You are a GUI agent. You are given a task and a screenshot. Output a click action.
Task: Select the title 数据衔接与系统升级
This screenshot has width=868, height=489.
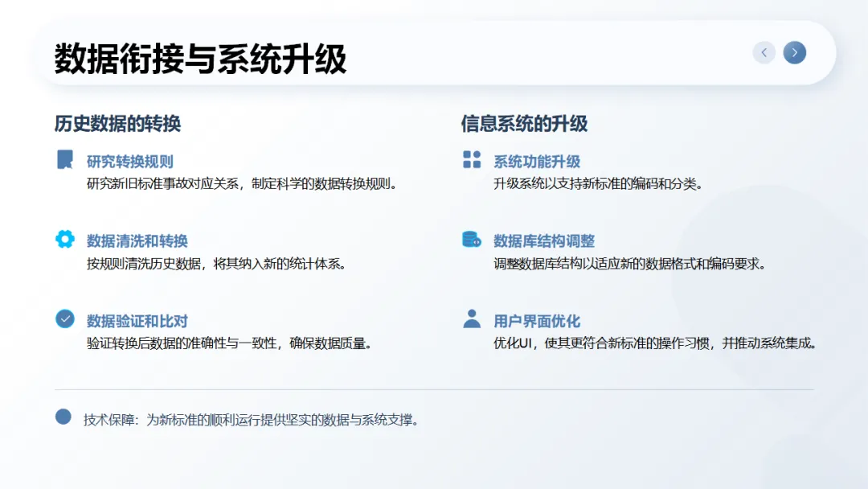[200, 59]
